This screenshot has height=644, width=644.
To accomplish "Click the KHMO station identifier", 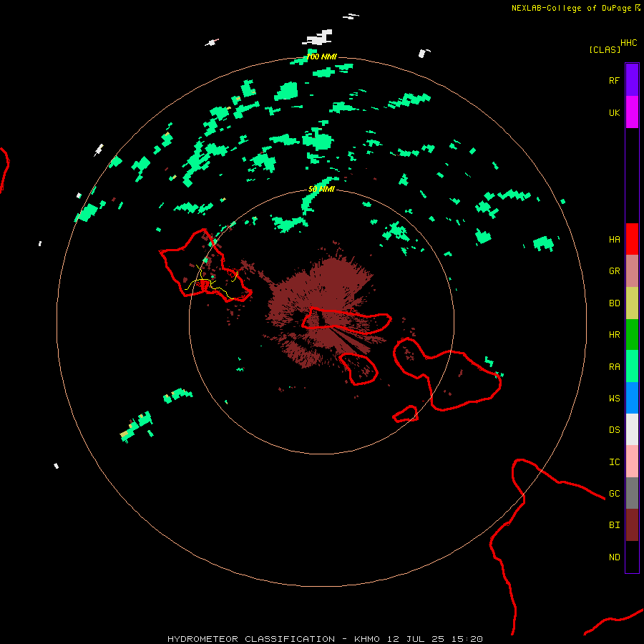I will [x=367, y=639].
